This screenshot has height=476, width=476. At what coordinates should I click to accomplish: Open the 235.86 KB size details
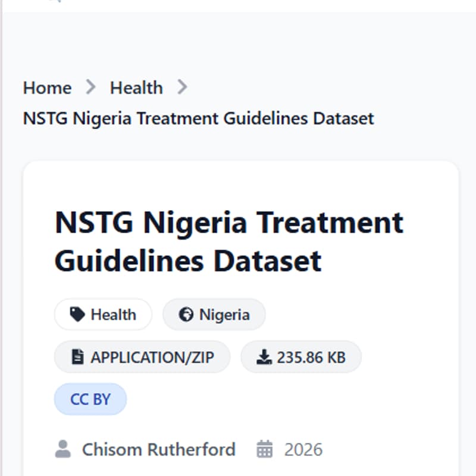pos(300,356)
